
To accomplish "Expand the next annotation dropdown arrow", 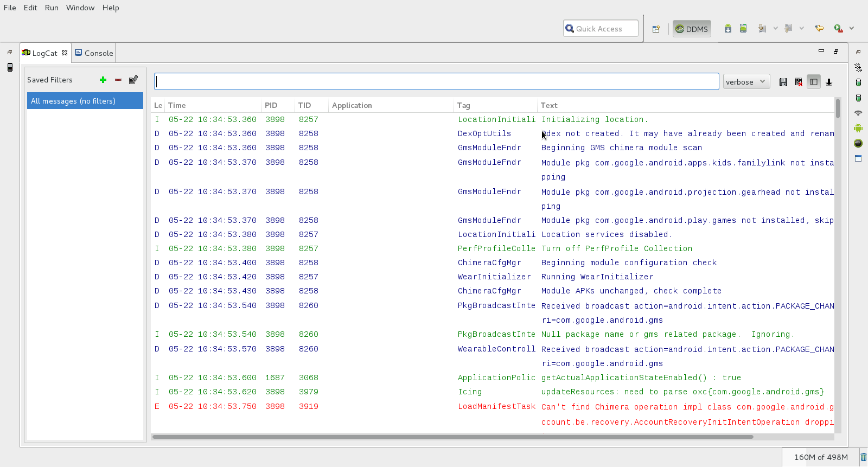I will [x=775, y=28].
